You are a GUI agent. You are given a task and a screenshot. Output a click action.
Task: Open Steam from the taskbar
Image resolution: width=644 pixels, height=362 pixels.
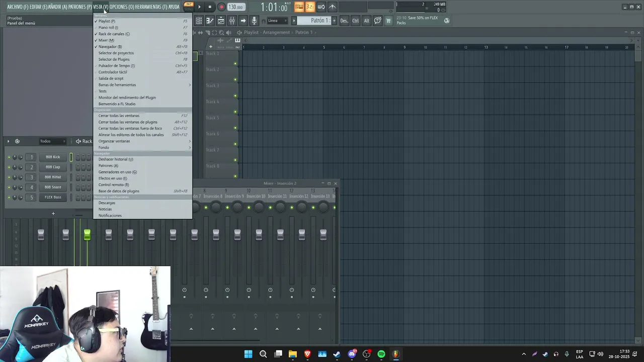337,354
